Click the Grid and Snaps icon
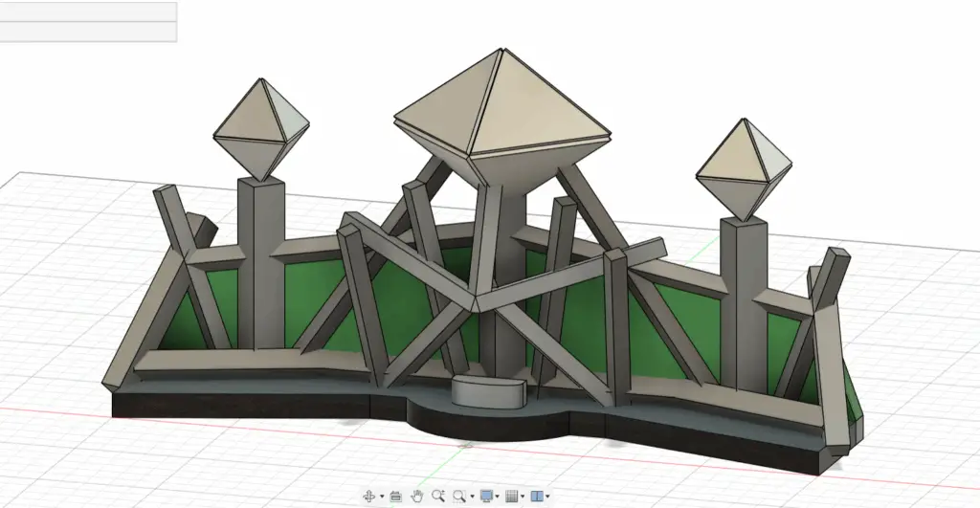980x508 pixels. pyautogui.click(x=511, y=497)
